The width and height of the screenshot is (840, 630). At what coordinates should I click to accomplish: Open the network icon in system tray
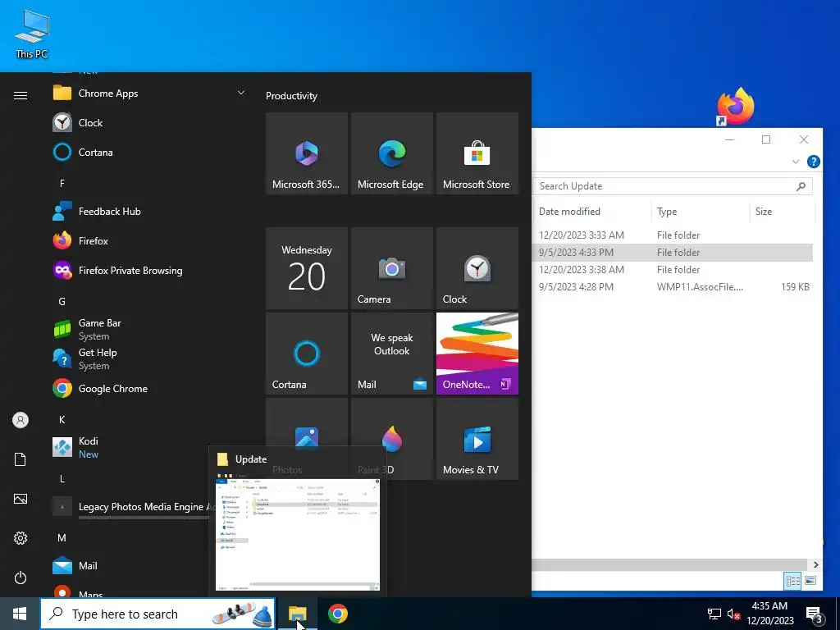[x=714, y=614]
